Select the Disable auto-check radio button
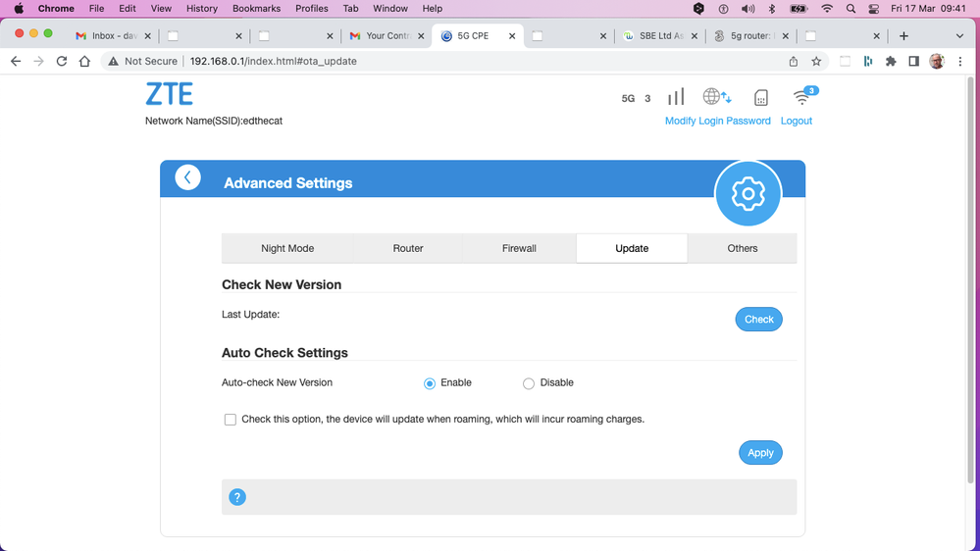Image resolution: width=980 pixels, height=551 pixels. pyautogui.click(x=529, y=383)
